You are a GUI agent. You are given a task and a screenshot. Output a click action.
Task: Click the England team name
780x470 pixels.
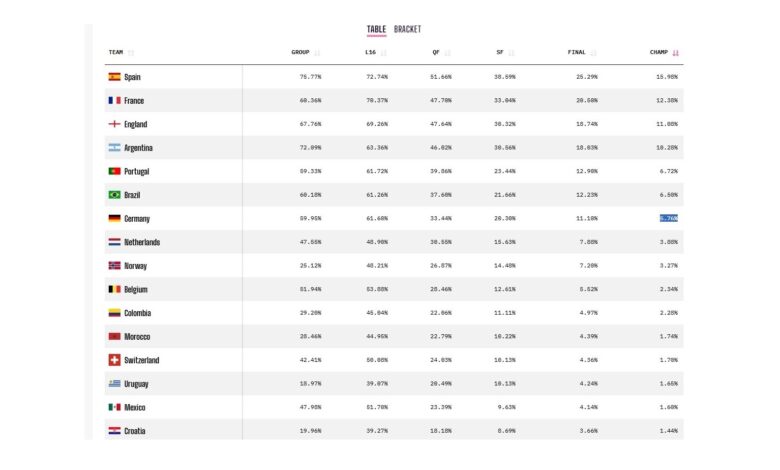coord(136,125)
